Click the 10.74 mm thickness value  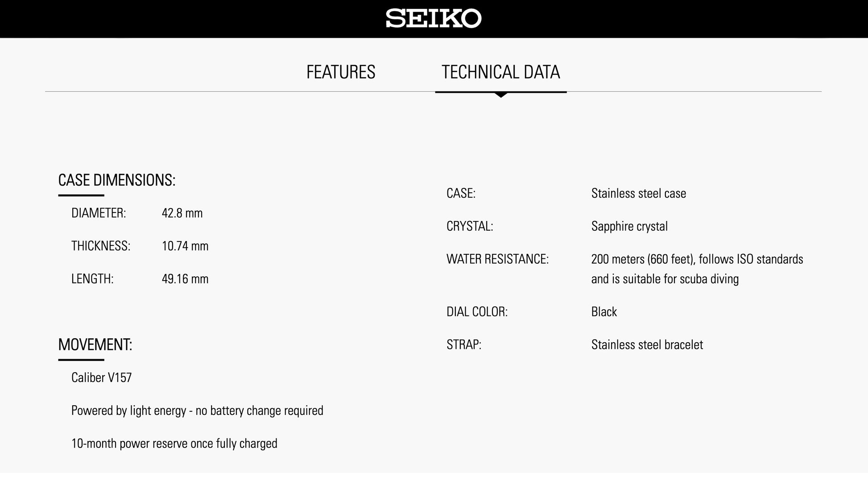[x=185, y=246]
